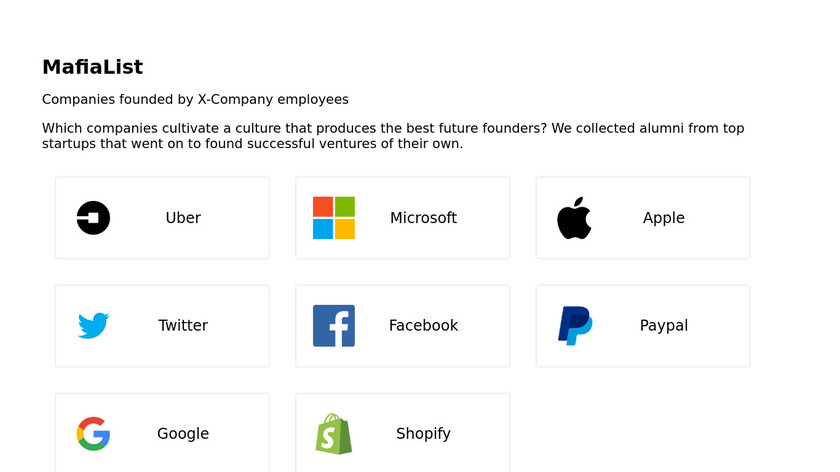Click the 'Which companies cultivate a culture' paragraph
The image size is (840, 472).
pyautogui.click(x=393, y=136)
